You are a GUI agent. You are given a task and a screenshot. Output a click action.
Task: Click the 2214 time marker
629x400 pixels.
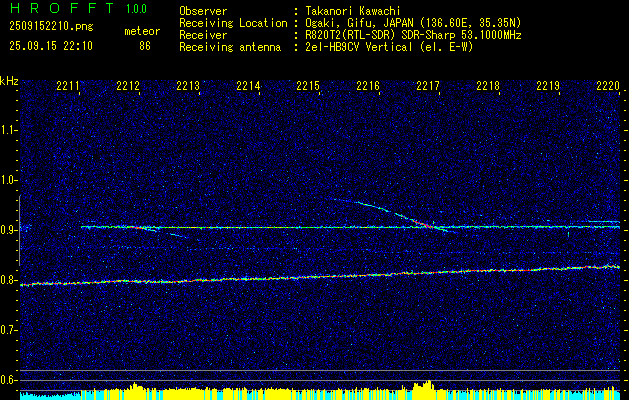(248, 86)
